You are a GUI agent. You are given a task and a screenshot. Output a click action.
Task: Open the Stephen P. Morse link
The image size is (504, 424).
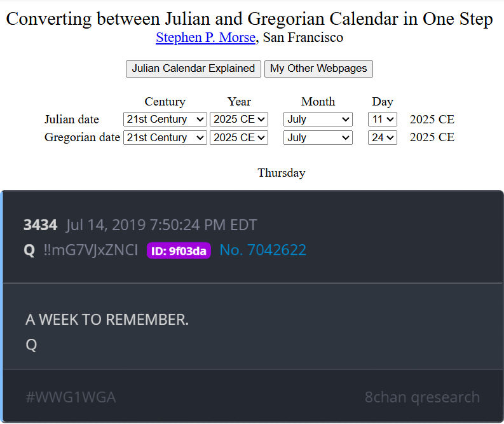(x=205, y=38)
